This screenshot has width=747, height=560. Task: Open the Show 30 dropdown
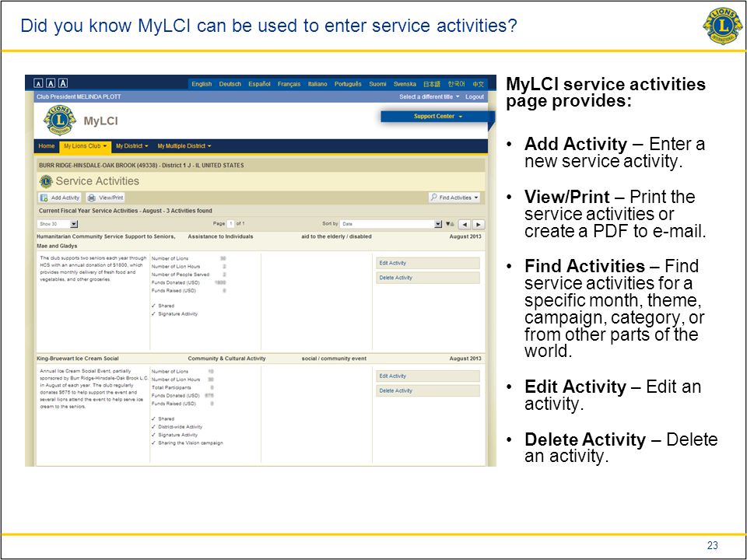point(58,224)
